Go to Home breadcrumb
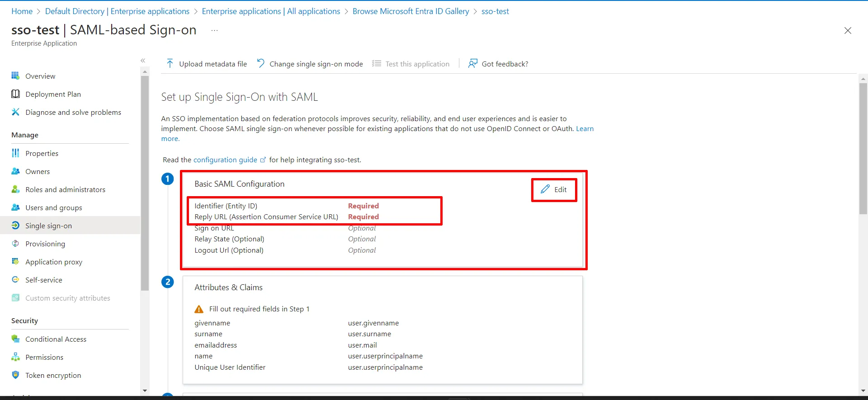 [22, 11]
